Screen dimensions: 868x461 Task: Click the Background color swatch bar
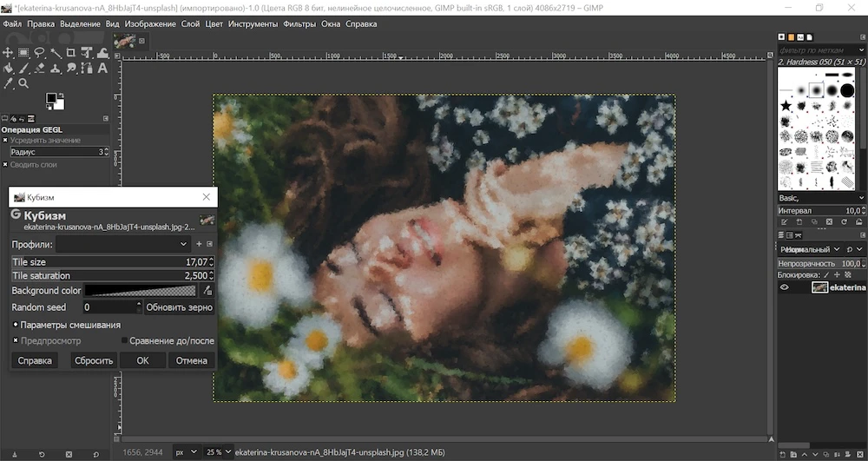[141, 291]
